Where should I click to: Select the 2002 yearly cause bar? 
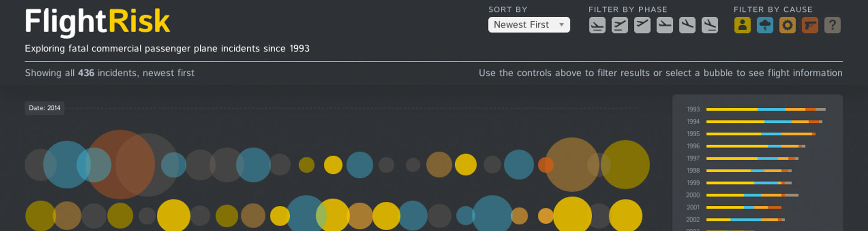pyautogui.click(x=745, y=220)
